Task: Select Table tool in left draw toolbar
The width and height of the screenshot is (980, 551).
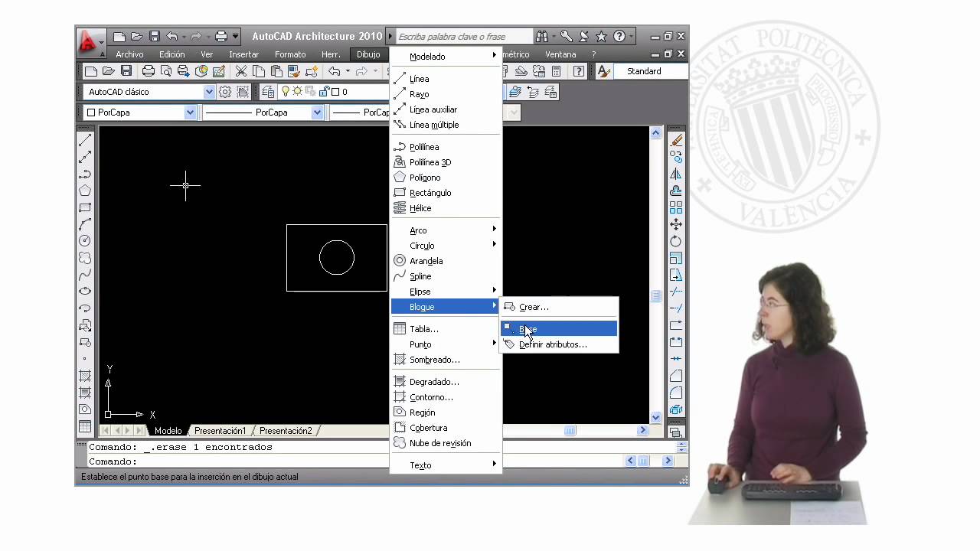Action: (x=85, y=426)
